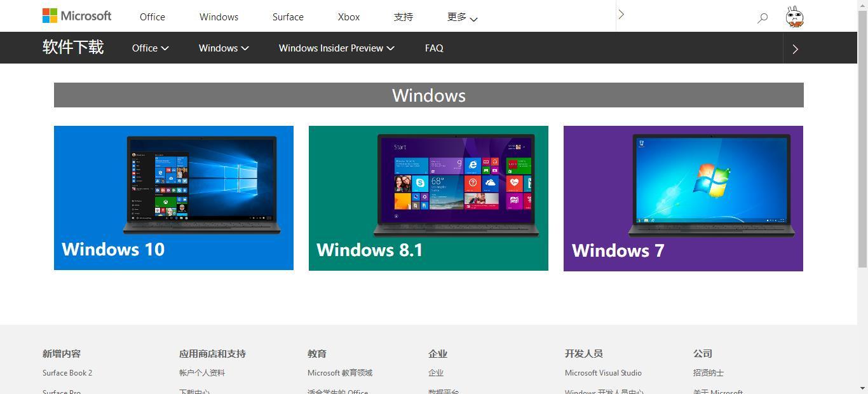Screen dimensions: 868x394
Task: Open the FAQ section
Action: [x=434, y=48]
